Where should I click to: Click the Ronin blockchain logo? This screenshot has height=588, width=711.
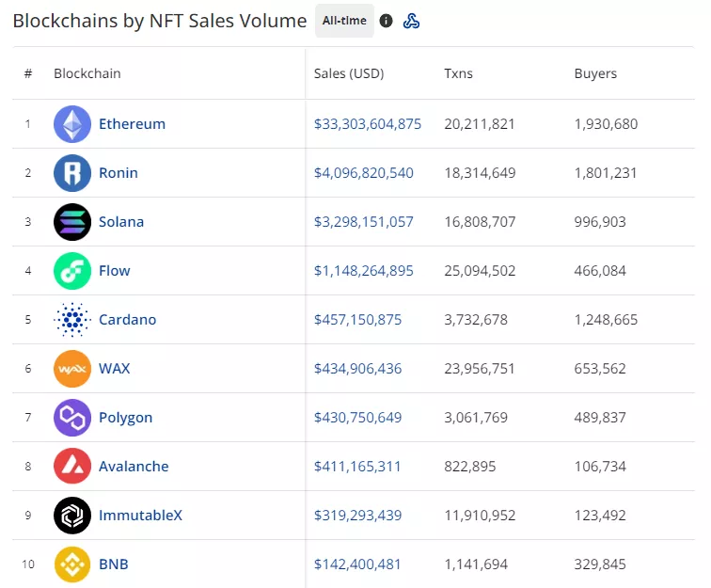[x=72, y=173]
